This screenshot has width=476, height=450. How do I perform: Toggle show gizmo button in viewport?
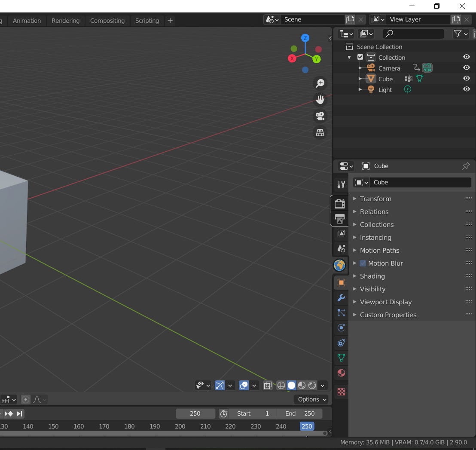coord(220,386)
